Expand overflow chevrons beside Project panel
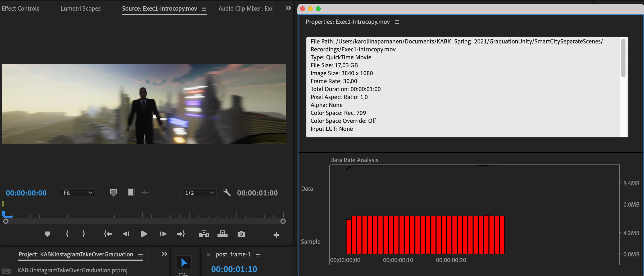The height and width of the screenshot is (276, 644). 165,254
